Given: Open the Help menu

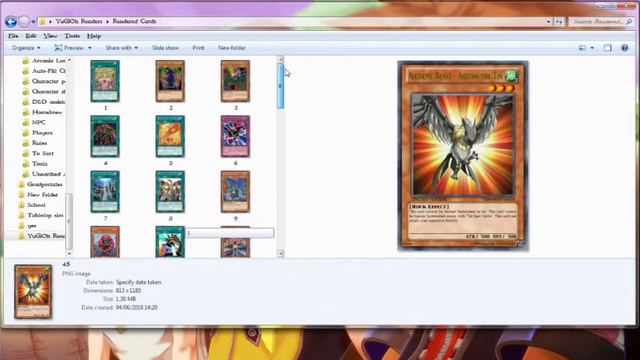Looking at the screenshot, I should [94, 36].
